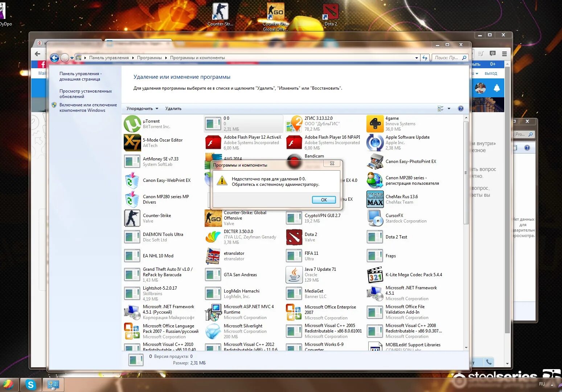The height and width of the screenshot is (392, 562).
Task: Click the Apple Software Update icon
Action: pos(375,143)
